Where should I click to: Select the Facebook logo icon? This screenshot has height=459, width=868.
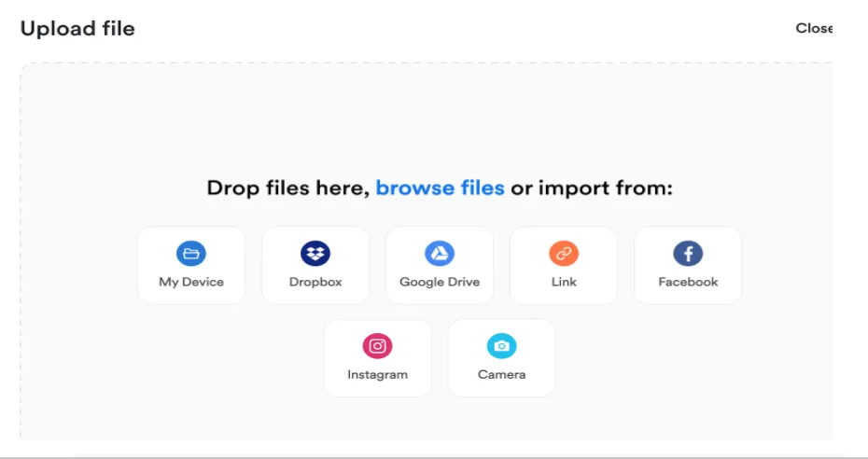[688, 254]
